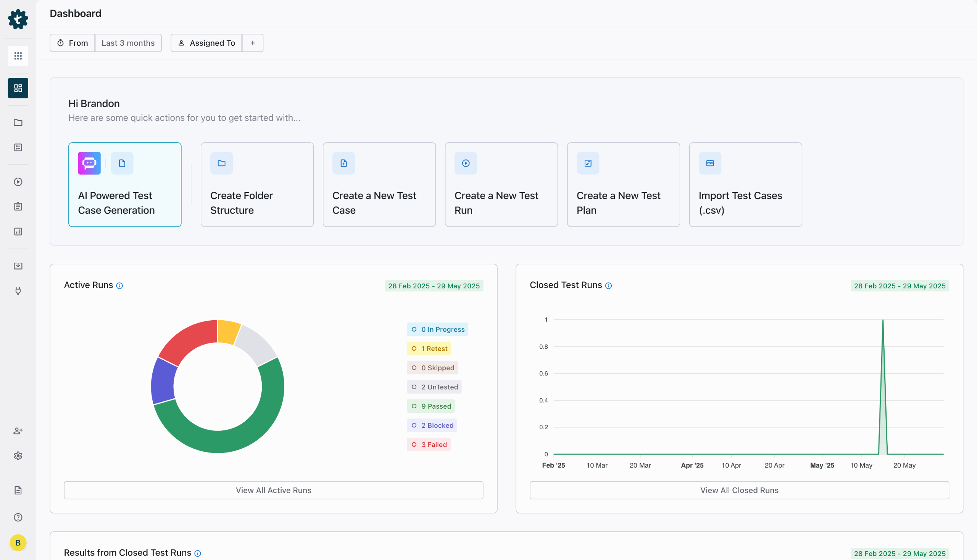Toggle the 2 Blocked legend item

432,425
